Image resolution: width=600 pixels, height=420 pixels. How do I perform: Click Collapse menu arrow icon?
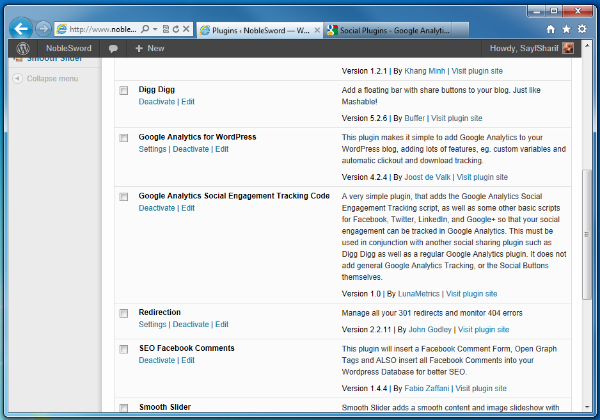pyautogui.click(x=17, y=78)
